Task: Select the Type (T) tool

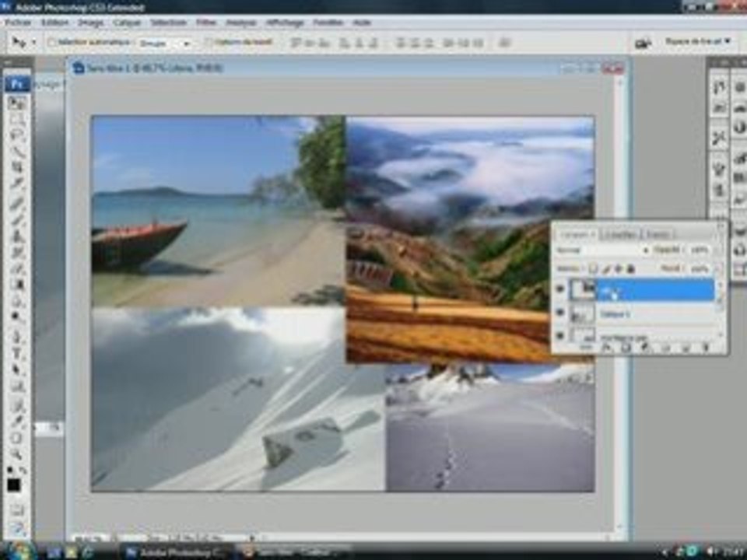Action: (x=17, y=353)
